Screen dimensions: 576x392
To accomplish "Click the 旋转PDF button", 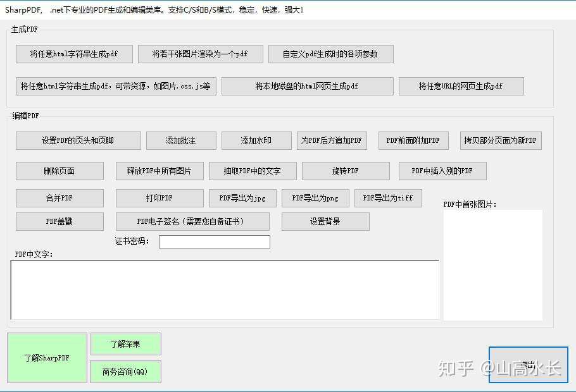I will pos(346,171).
